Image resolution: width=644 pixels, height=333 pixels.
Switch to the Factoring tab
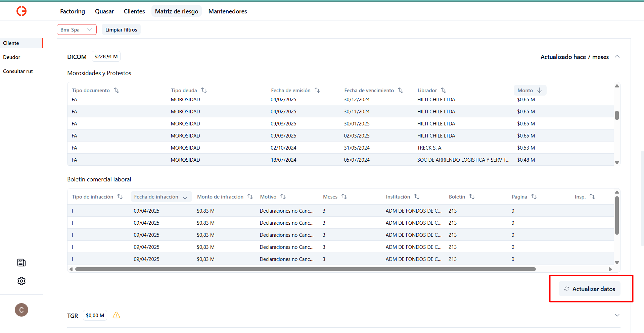pyautogui.click(x=73, y=11)
